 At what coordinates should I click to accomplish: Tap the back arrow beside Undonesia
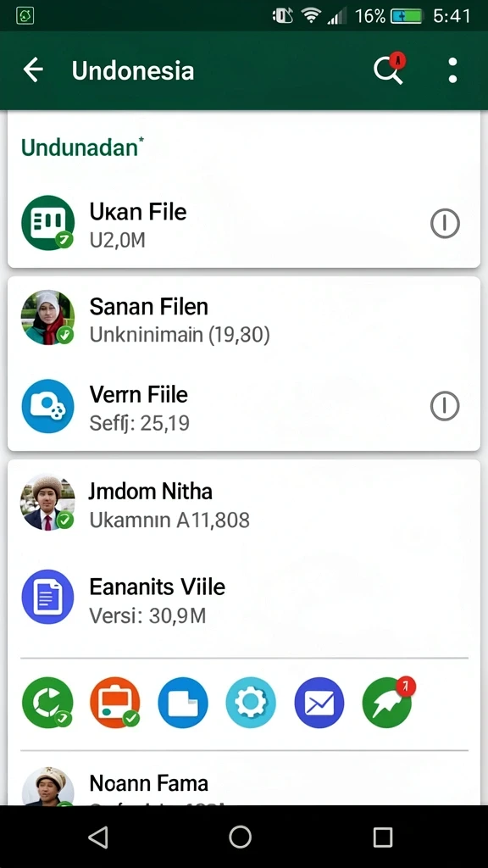pos(33,71)
